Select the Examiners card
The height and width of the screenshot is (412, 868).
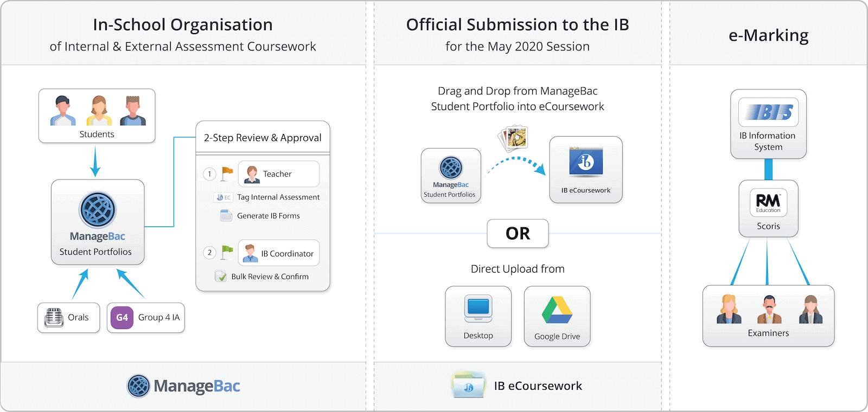pos(768,316)
